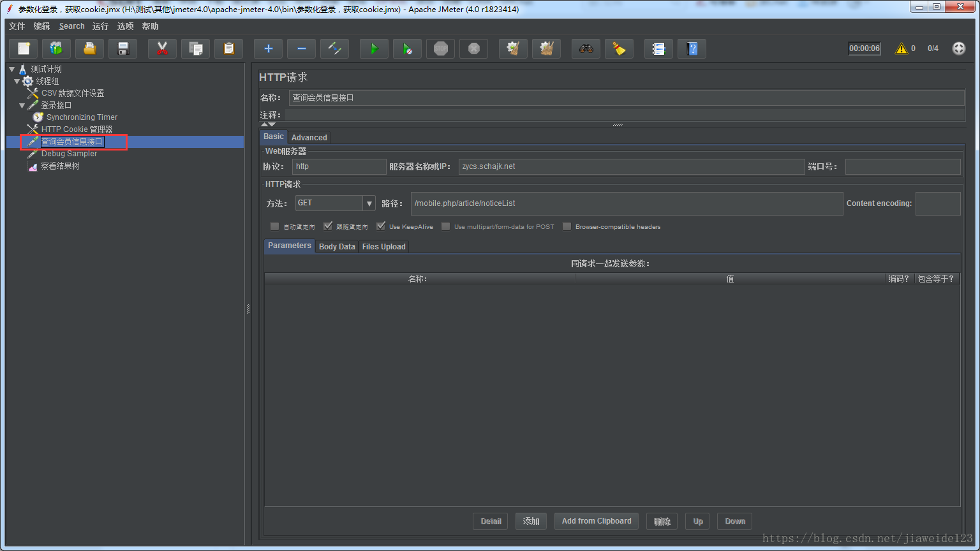Click the 删除 button
The image size is (980, 551).
click(662, 521)
